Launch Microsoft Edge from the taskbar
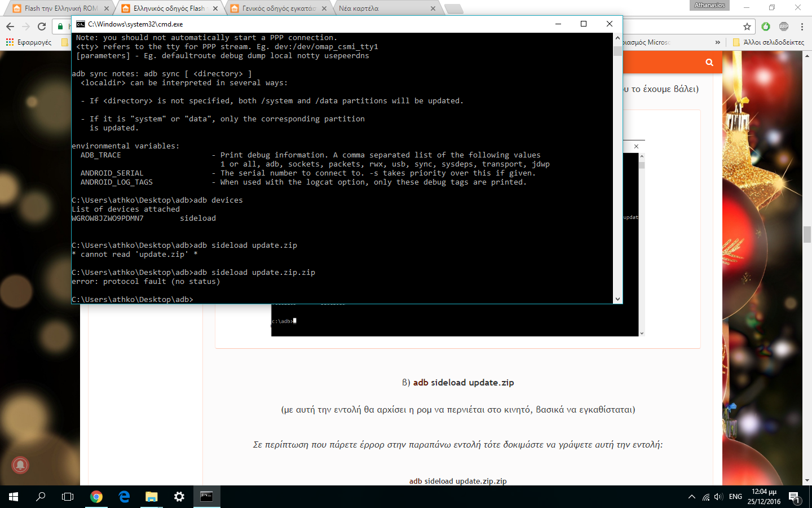812x508 pixels. (124, 497)
